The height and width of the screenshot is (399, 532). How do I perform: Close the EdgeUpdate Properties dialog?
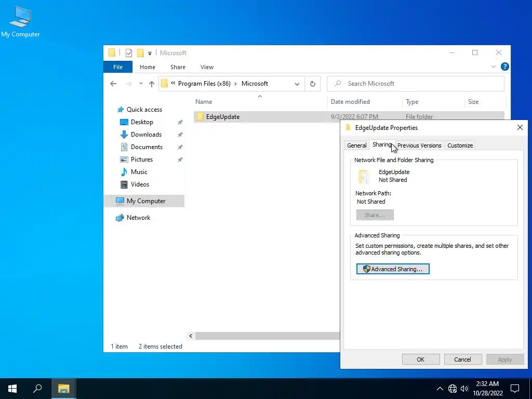coord(520,127)
